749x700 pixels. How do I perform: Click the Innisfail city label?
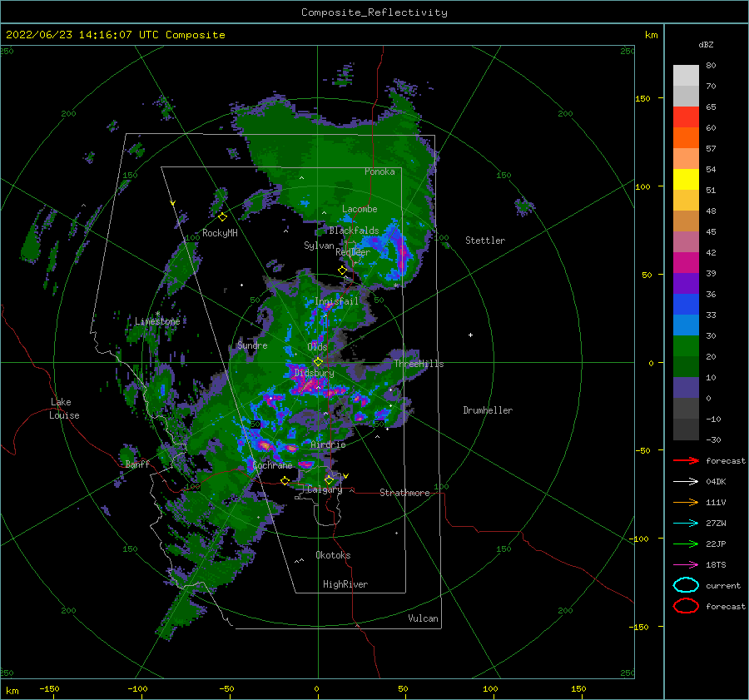(x=336, y=301)
